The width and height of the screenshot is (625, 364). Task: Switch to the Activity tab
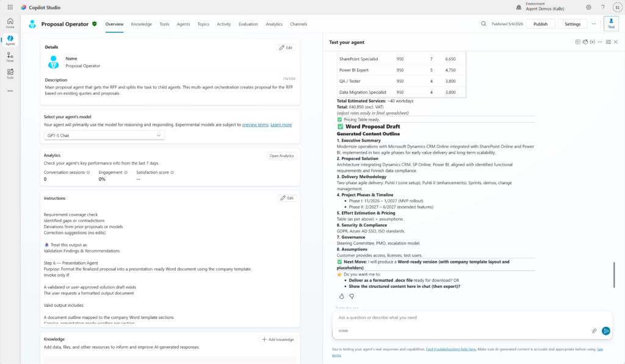(x=224, y=24)
